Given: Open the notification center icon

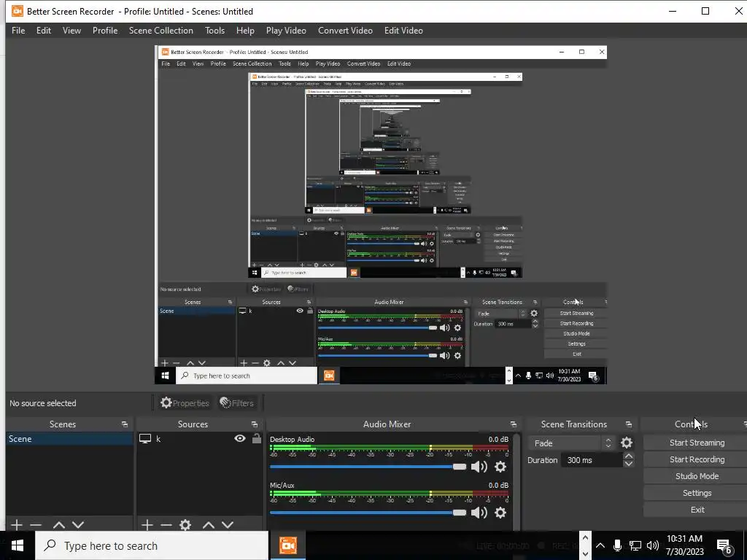Looking at the screenshot, I should tap(724, 545).
